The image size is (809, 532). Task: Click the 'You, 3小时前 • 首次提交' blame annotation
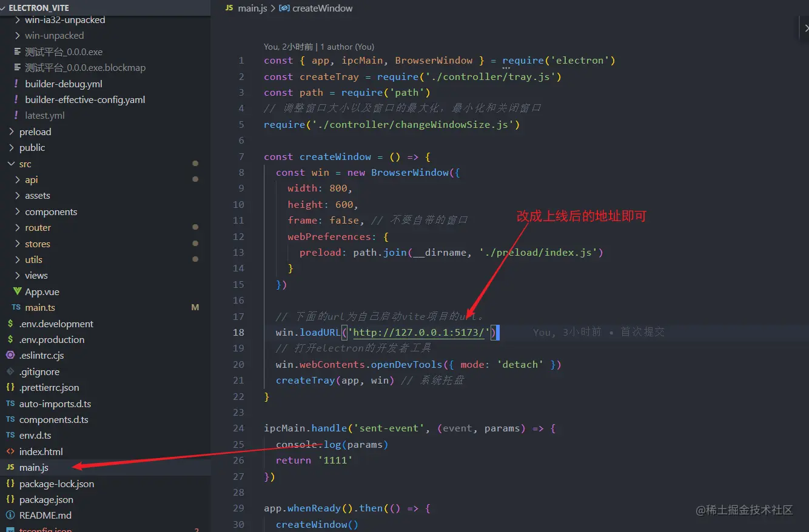(x=599, y=332)
